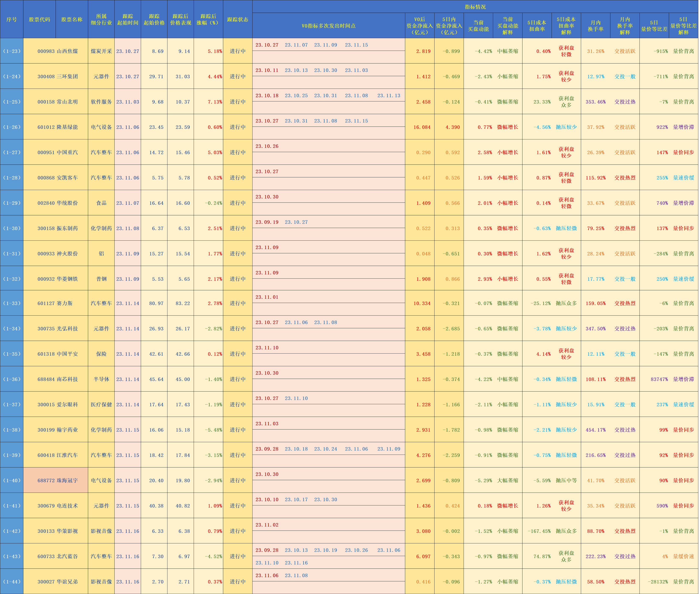
Task: Click stock cell 000932 华菱钢铁
Action: tap(56, 279)
